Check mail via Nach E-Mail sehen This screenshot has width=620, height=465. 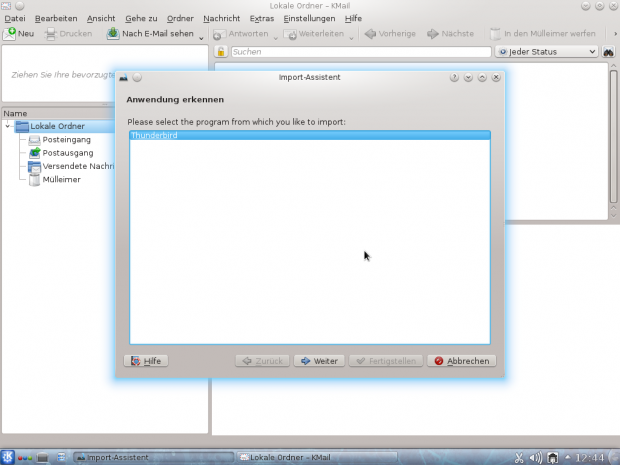point(150,34)
